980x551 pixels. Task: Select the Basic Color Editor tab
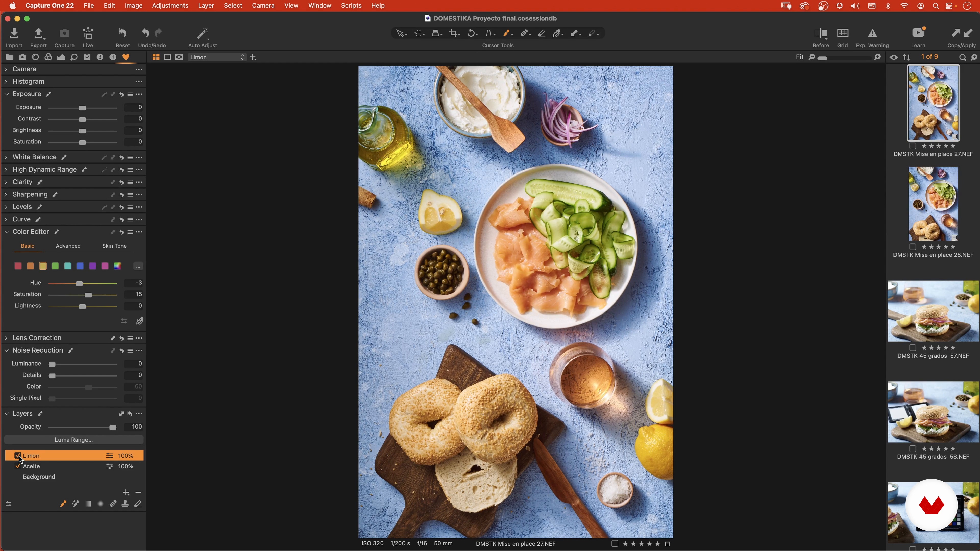(27, 246)
